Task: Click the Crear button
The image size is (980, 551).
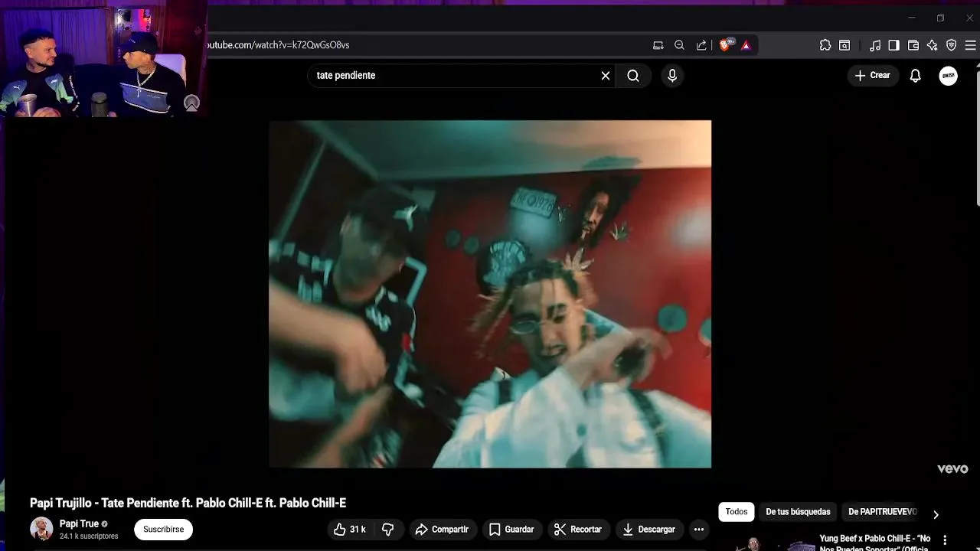Action: [x=873, y=76]
